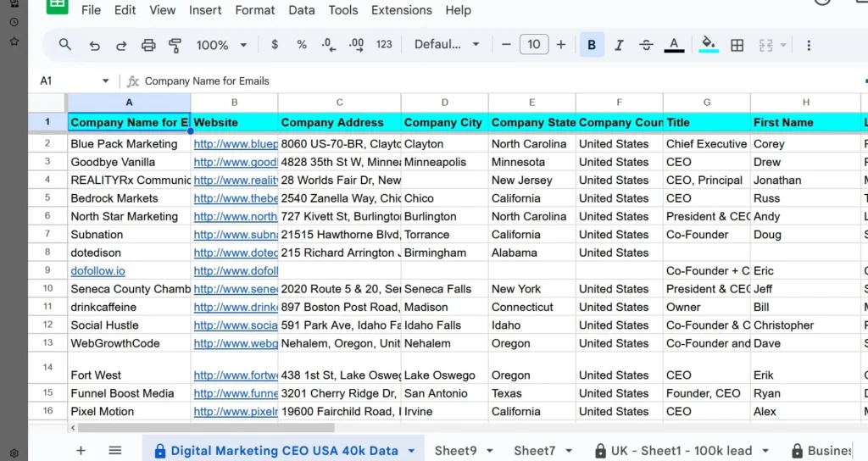868x461 pixels.
Task: Open the all sheets list icon
Action: click(115, 451)
